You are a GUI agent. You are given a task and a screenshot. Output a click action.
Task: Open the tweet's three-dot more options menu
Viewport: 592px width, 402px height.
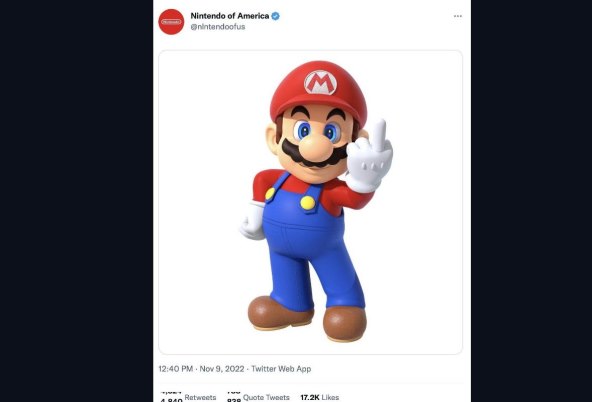[x=458, y=16]
